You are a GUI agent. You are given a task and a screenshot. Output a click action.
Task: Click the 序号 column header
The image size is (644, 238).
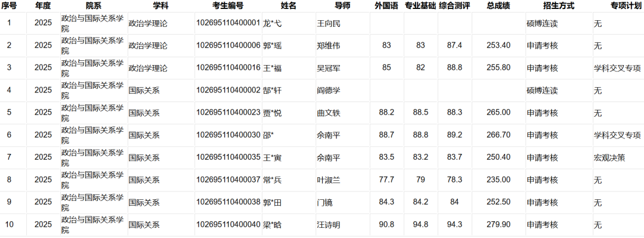9,6
